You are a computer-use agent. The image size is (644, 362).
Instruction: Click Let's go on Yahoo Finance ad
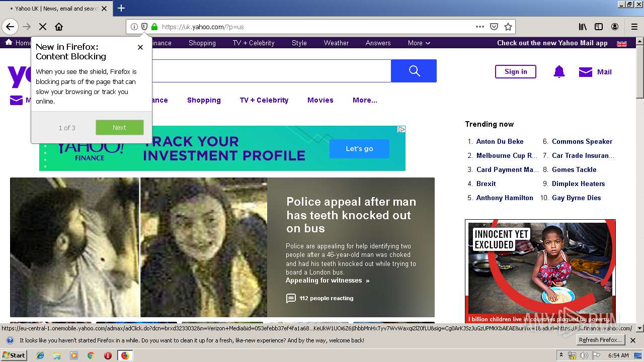point(359,149)
